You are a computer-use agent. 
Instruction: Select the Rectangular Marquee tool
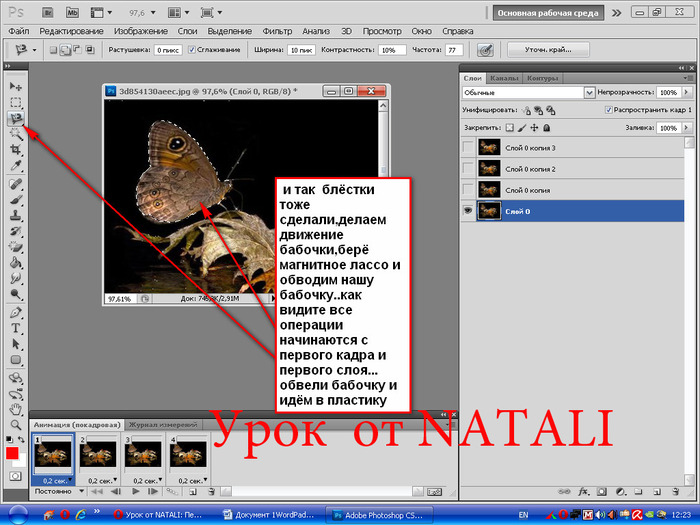coord(16,102)
